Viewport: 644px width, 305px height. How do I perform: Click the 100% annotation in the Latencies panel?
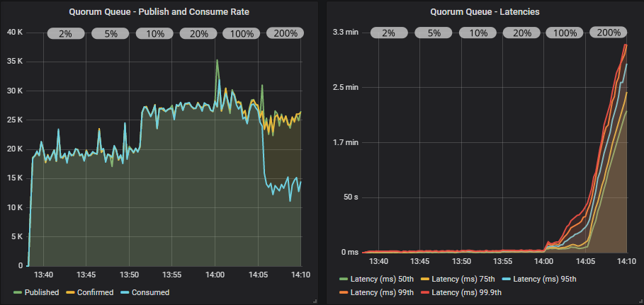click(565, 33)
